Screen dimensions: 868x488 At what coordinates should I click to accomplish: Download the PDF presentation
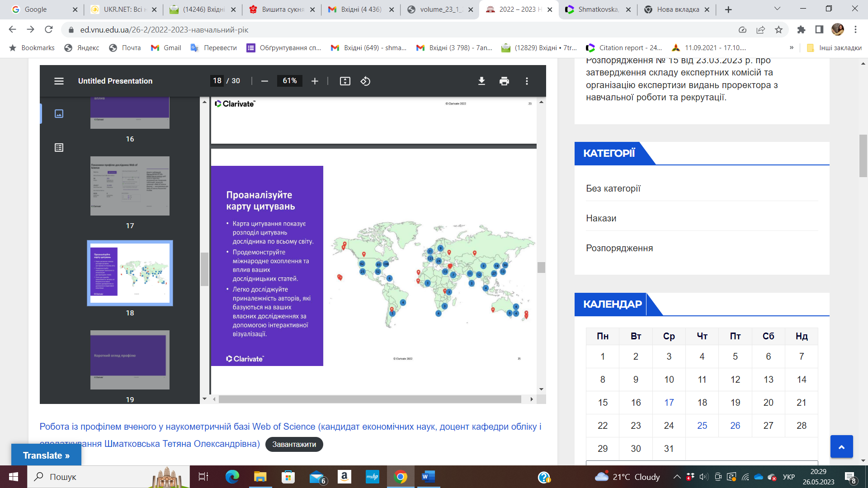pos(481,81)
